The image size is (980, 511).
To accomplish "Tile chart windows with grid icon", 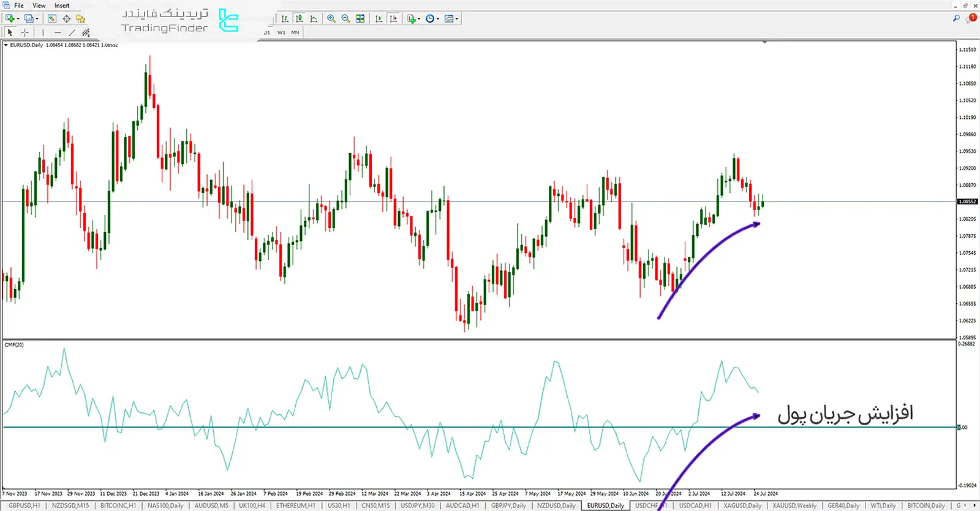I will [x=360, y=19].
